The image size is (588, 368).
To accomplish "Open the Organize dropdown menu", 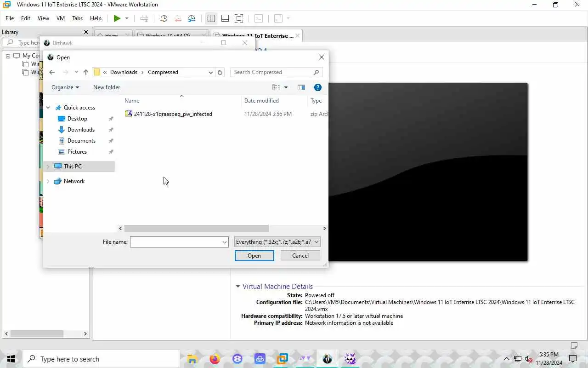I will pos(65,87).
